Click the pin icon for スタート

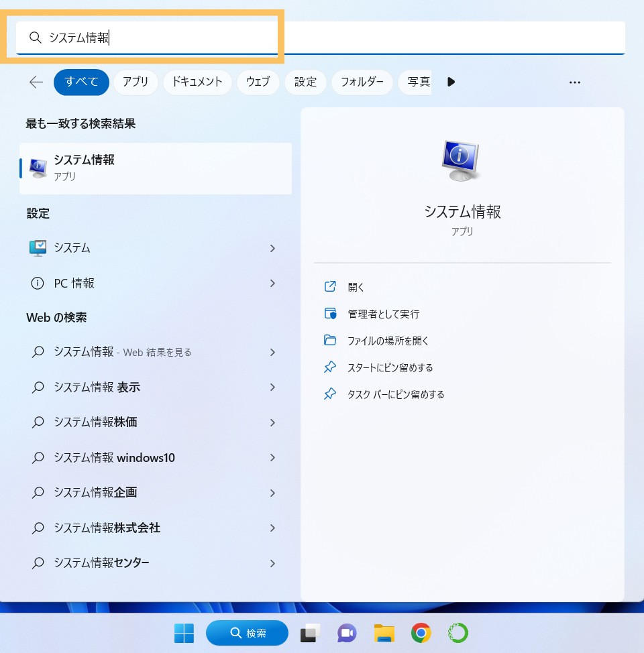tap(330, 367)
